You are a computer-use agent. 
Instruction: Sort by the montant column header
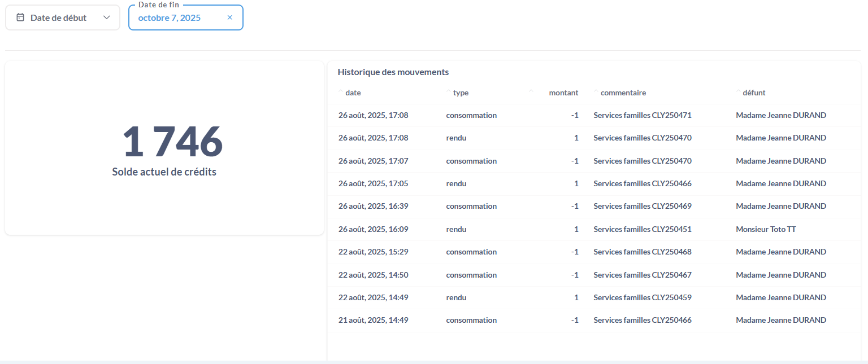(563, 93)
